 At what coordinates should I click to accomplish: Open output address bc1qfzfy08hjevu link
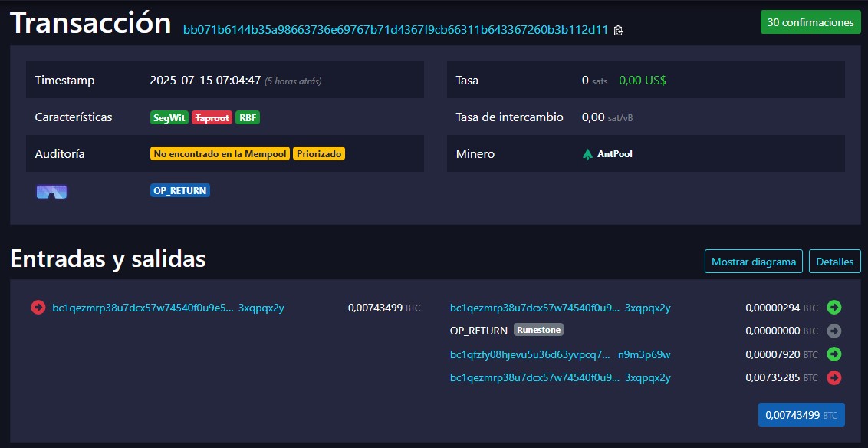tap(560, 355)
